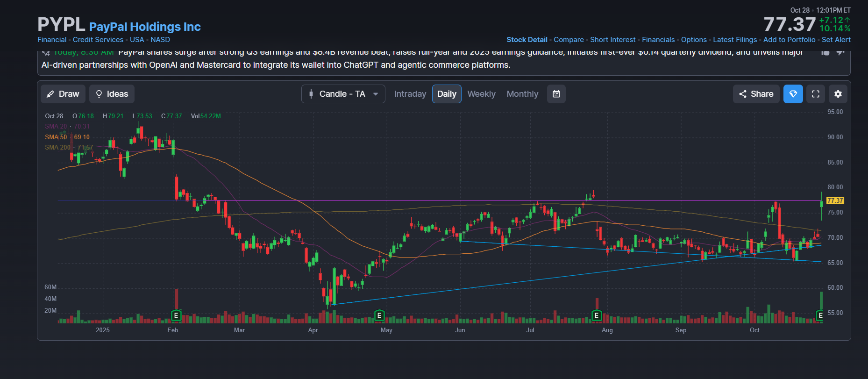868x379 pixels.
Task: Open the Credit Services industry link
Action: pyautogui.click(x=98, y=40)
